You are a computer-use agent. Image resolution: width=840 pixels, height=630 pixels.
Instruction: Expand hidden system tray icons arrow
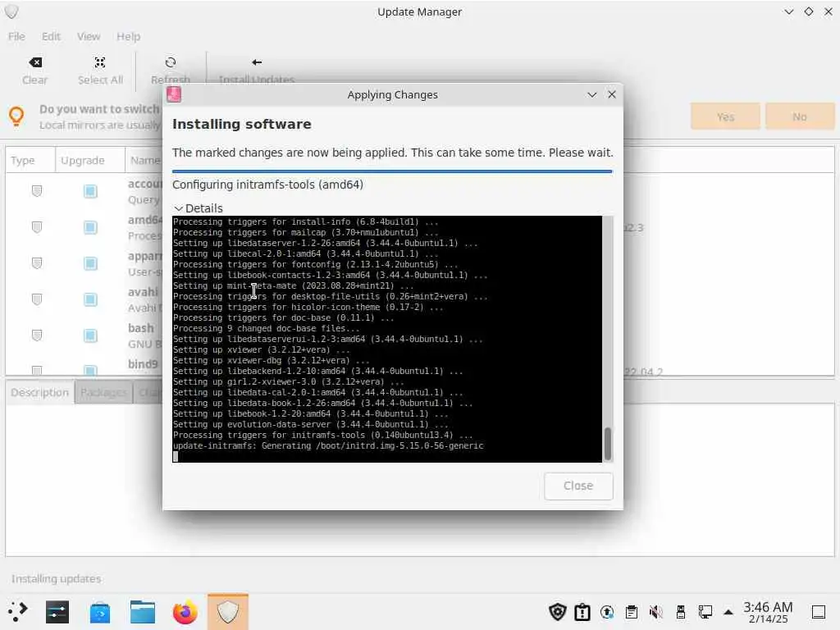728,612
